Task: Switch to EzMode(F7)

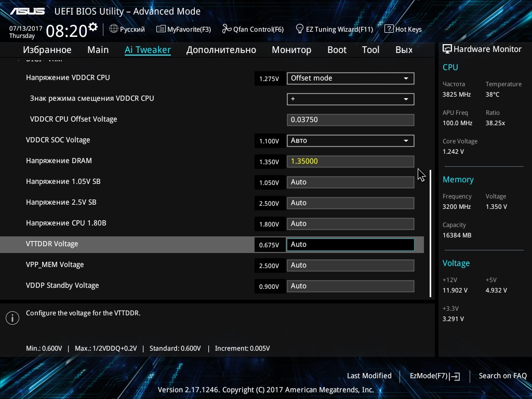Action: click(435, 376)
